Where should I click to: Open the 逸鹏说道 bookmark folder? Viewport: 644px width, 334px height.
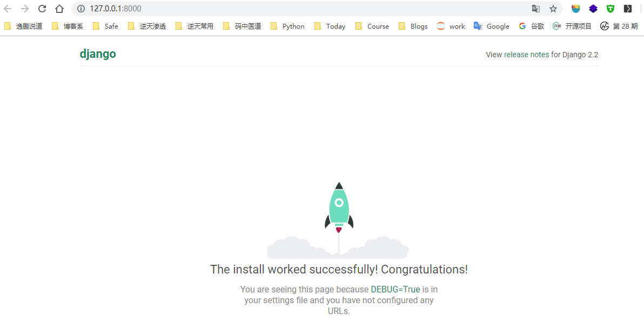click(x=23, y=26)
